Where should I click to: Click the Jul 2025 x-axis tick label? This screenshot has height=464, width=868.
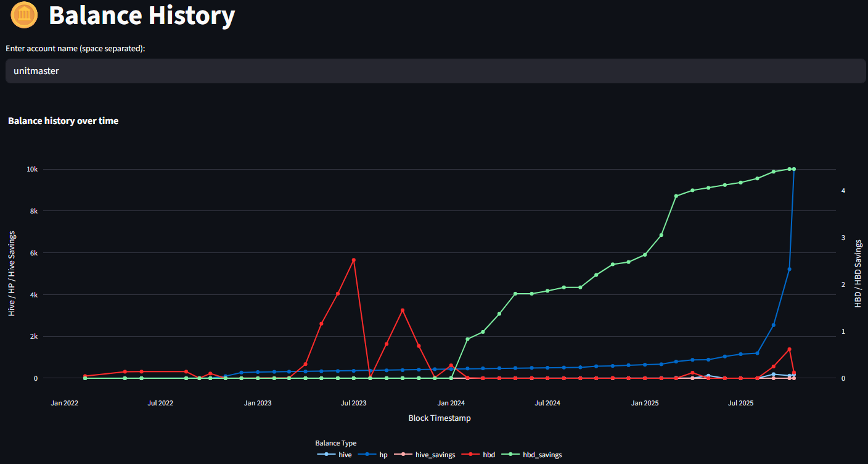(x=741, y=404)
